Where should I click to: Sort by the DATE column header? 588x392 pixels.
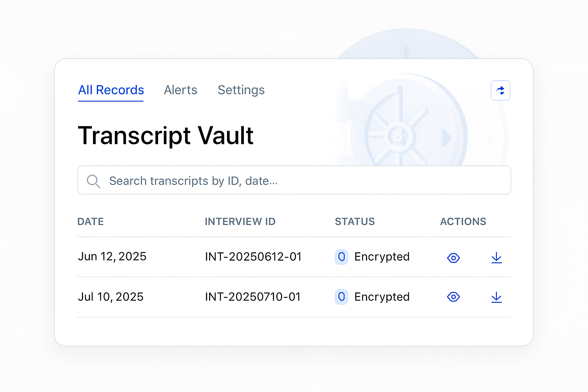click(x=91, y=222)
